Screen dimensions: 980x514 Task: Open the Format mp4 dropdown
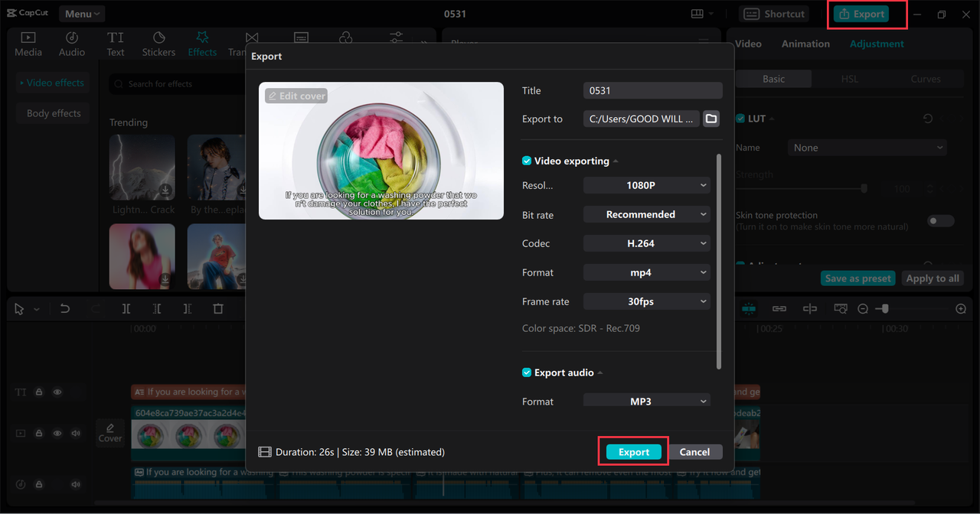(647, 272)
